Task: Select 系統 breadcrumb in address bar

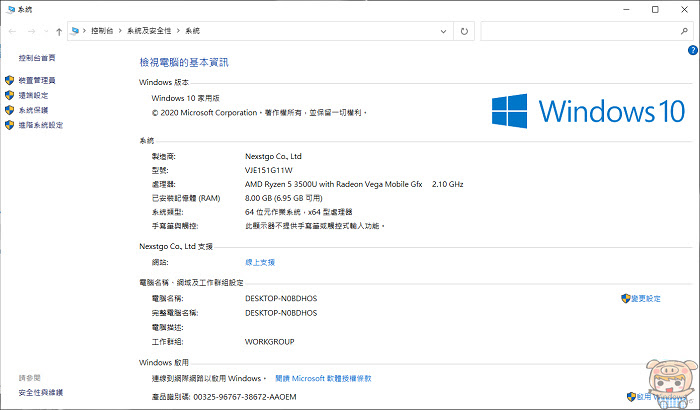Action: [192, 31]
